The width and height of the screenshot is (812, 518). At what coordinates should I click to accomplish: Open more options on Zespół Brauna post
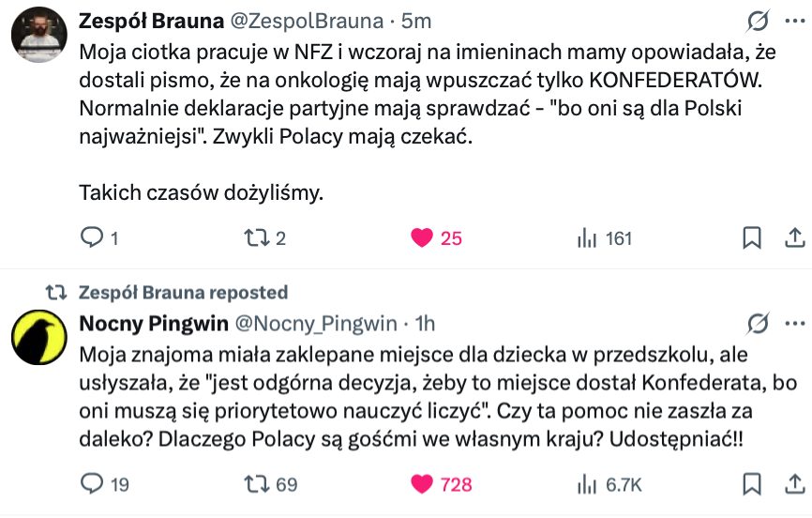point(794,21)
